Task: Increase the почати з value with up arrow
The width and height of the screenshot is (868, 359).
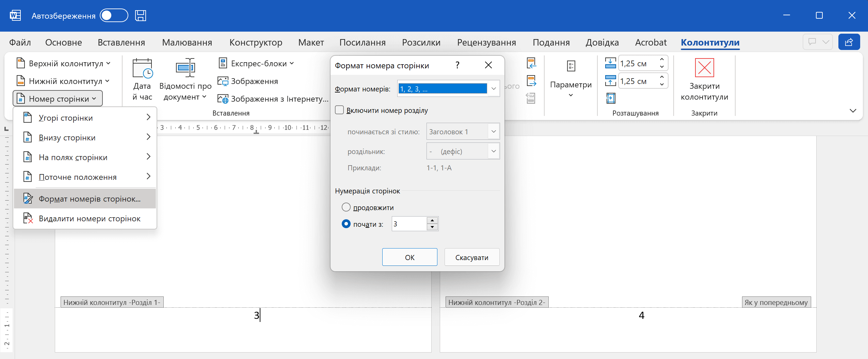Action: (432, 220)
